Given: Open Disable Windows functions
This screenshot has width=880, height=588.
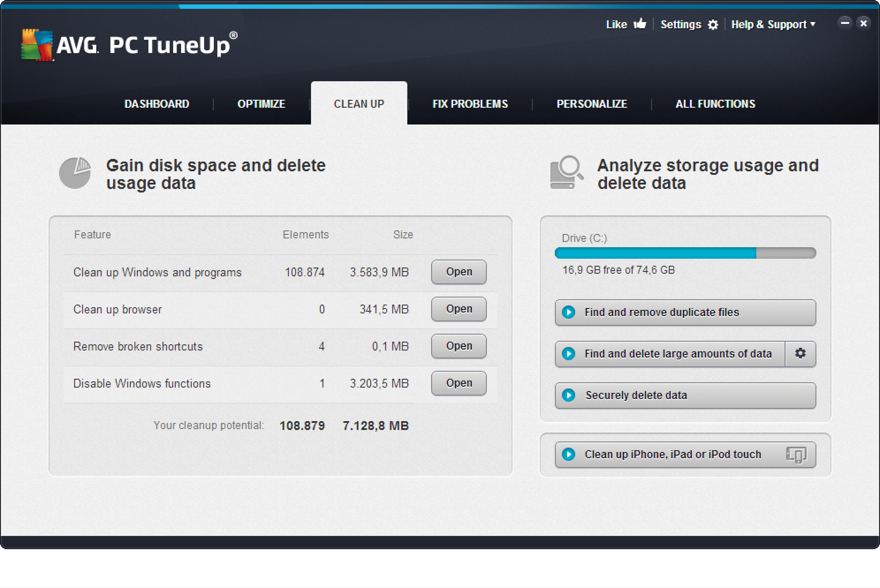Looking at the screenshot, I should coord(459,383).
